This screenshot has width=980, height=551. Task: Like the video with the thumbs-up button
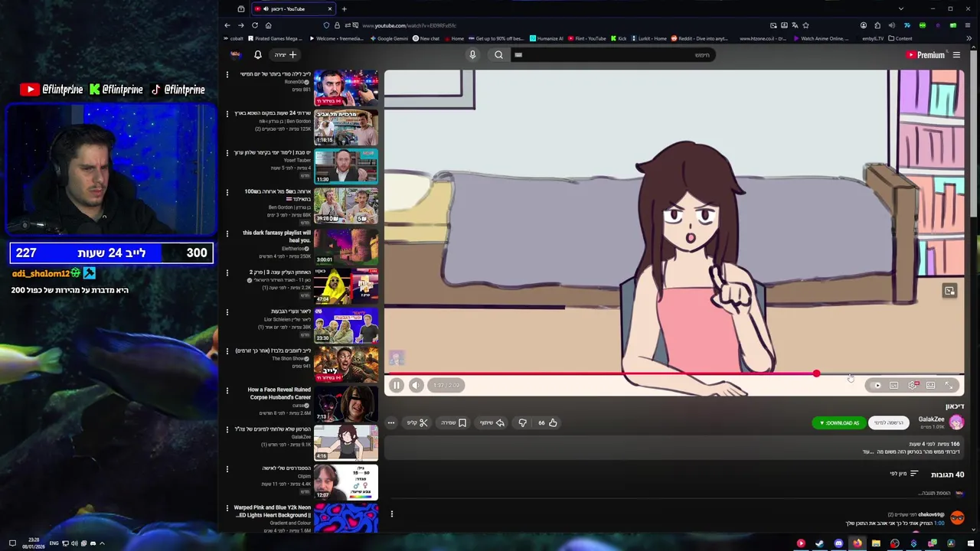pos(547,422)
